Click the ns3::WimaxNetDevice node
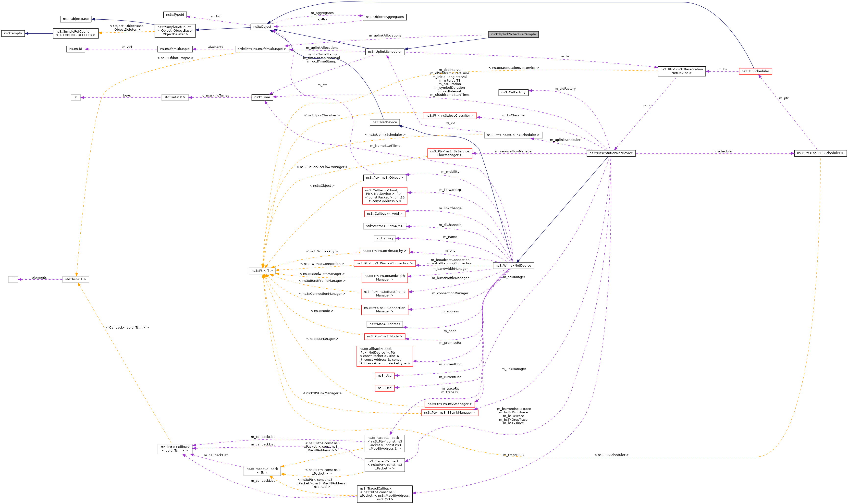The image size is (848, 504). pos(513,266)
